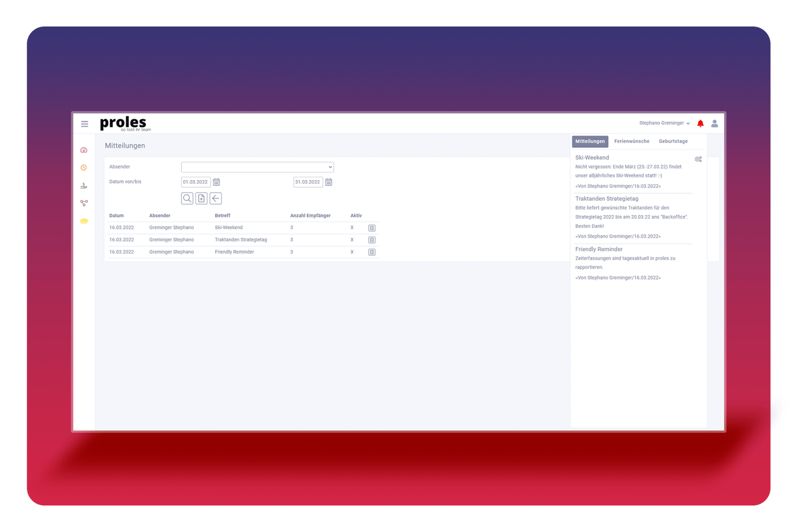Open the Stephano Greminger user menu
The width and height of the screenshot is (797, 532).
664,123
